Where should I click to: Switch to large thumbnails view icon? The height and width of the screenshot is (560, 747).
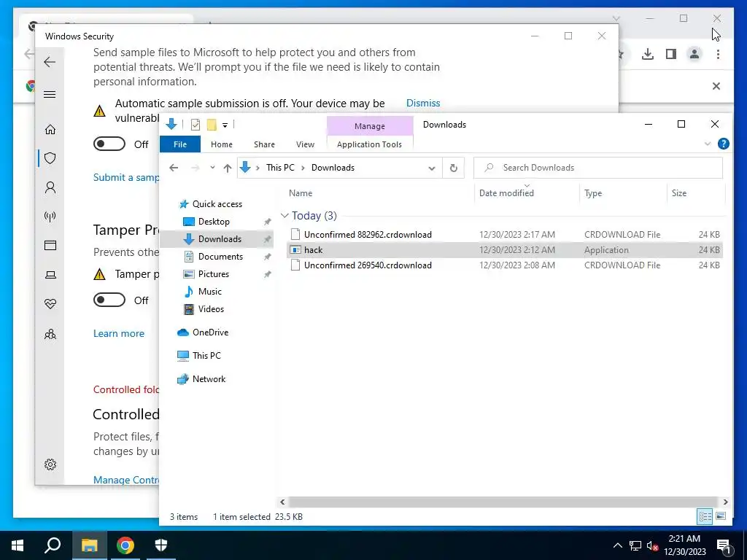pyautogui.click(x=721, y=516)
